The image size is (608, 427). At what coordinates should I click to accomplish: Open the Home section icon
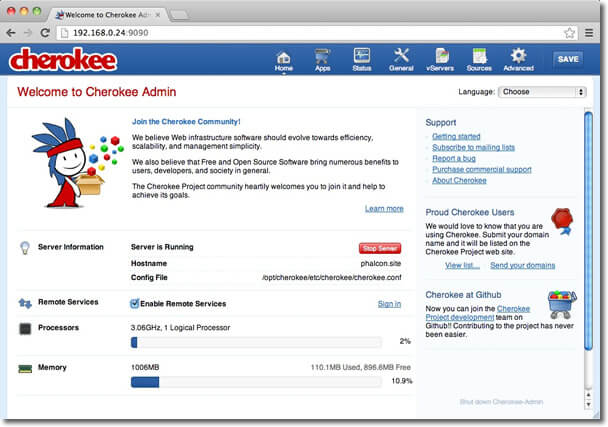283,58
